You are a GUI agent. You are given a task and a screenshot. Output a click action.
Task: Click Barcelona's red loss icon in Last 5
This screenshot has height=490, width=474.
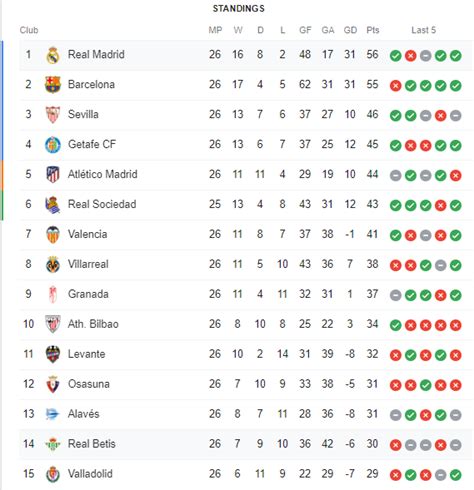pos(396,86)
